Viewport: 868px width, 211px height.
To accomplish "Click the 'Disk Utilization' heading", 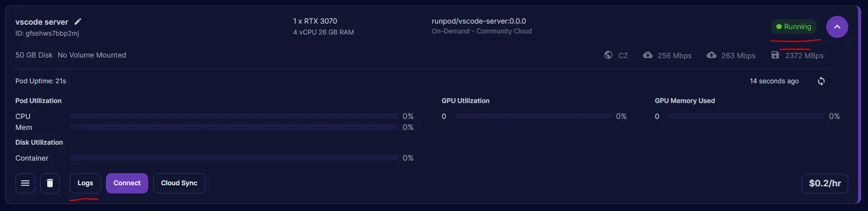I will click(39, 142).
